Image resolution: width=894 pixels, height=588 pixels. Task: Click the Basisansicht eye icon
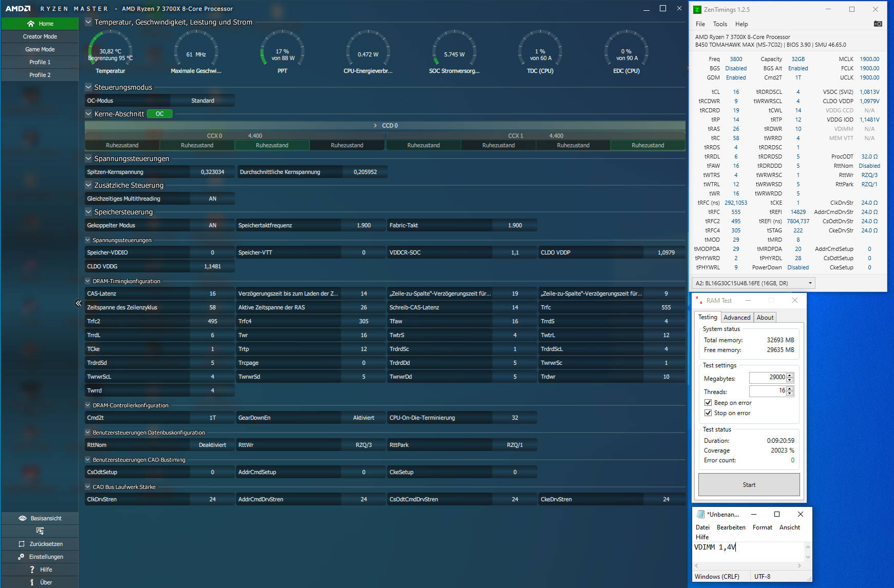coord(23,518)
